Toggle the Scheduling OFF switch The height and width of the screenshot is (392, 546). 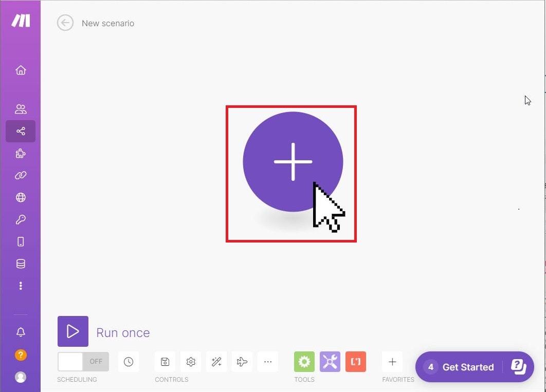(83, 362)
